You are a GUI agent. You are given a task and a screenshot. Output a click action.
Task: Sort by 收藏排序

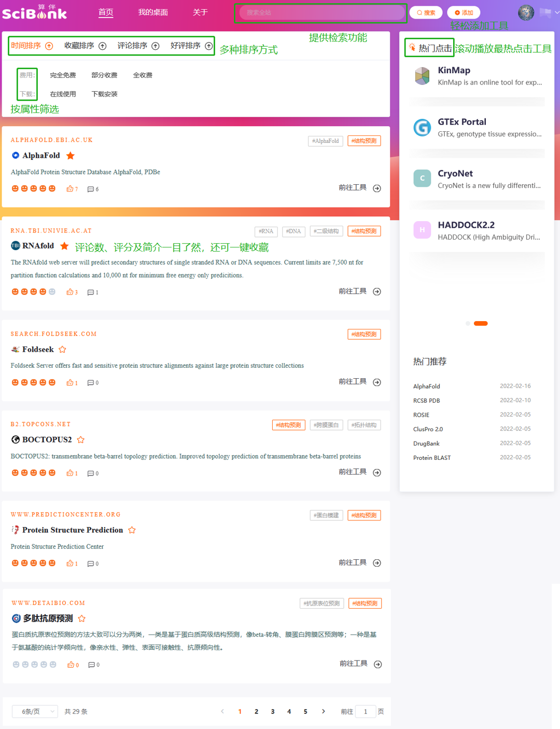tap(86, 46)
